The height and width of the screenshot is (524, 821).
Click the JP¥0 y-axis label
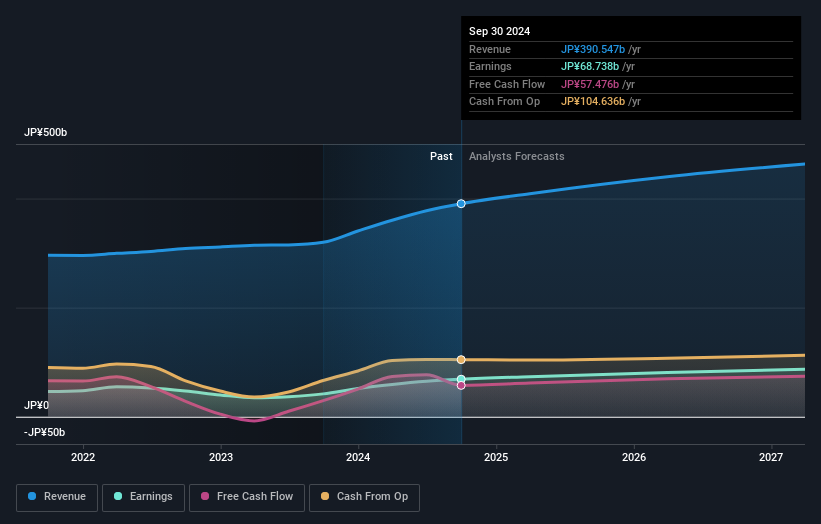(36, 405)
